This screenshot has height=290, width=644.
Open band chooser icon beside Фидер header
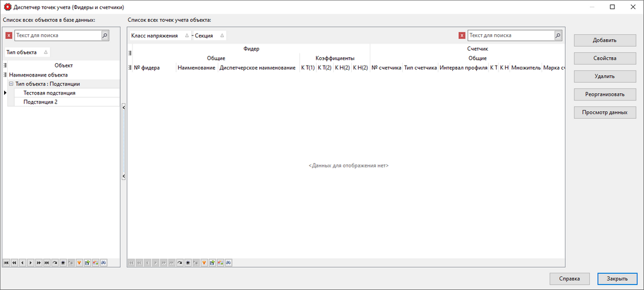tap(130, 53)
